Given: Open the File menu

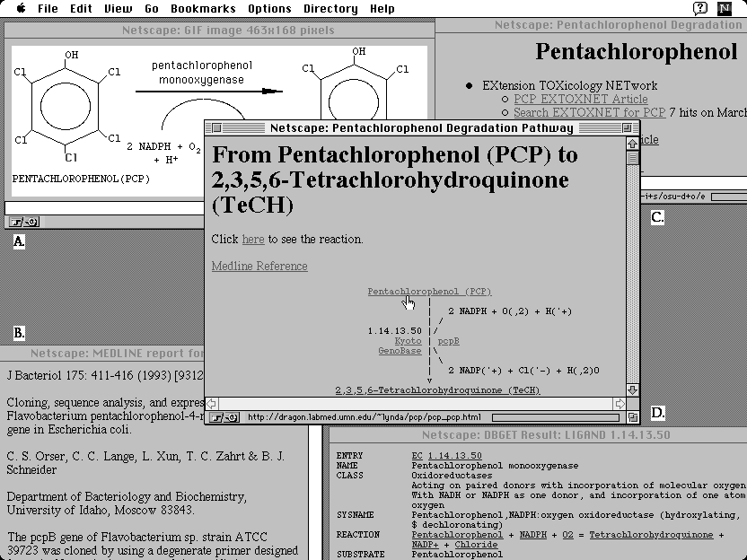Looking at the screenshot, I should pos(48,9).
